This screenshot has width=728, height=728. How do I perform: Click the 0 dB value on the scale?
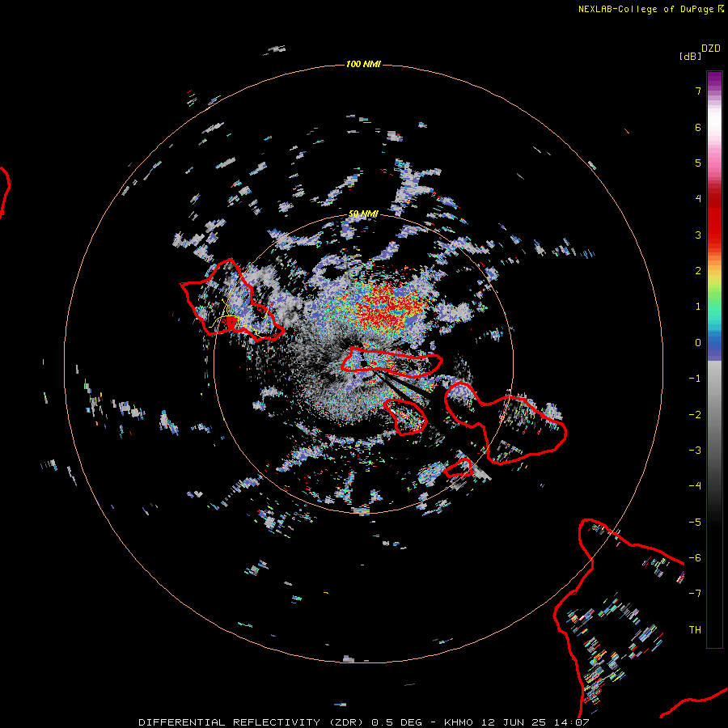pyautogui.click(x=698, y=343)
